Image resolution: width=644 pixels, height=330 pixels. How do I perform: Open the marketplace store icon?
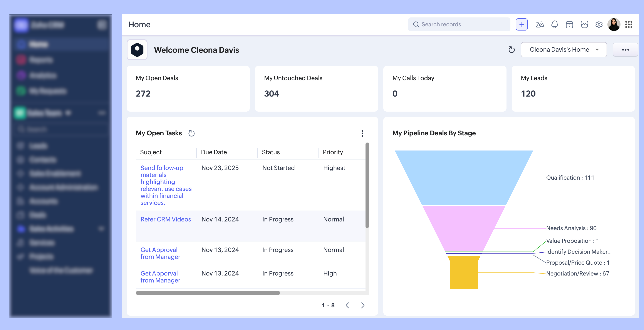click(x=584, y=24)
